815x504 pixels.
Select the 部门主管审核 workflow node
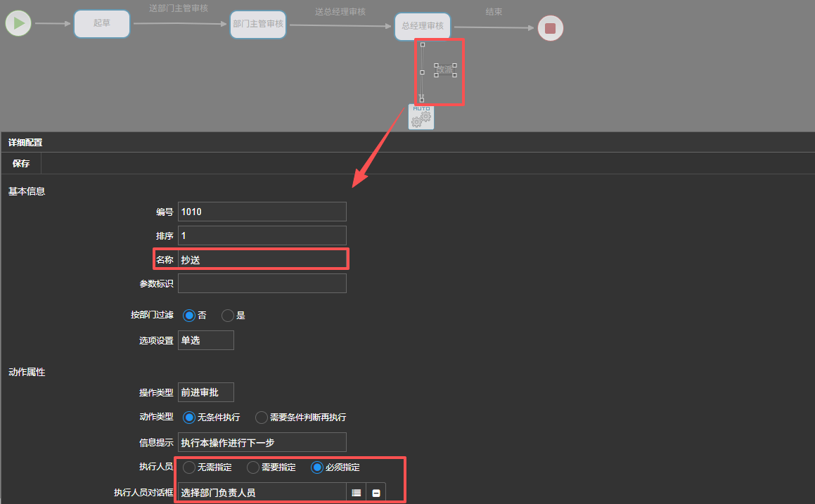(x=258, y=25)
